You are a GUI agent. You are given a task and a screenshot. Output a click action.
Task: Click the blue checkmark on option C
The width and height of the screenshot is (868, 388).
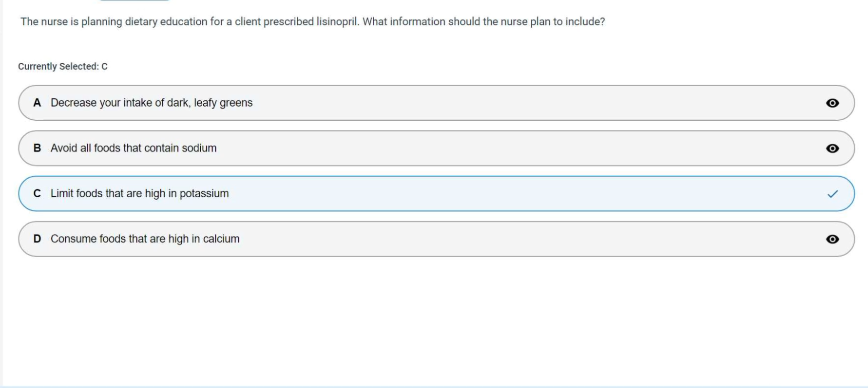coord(832,194)
